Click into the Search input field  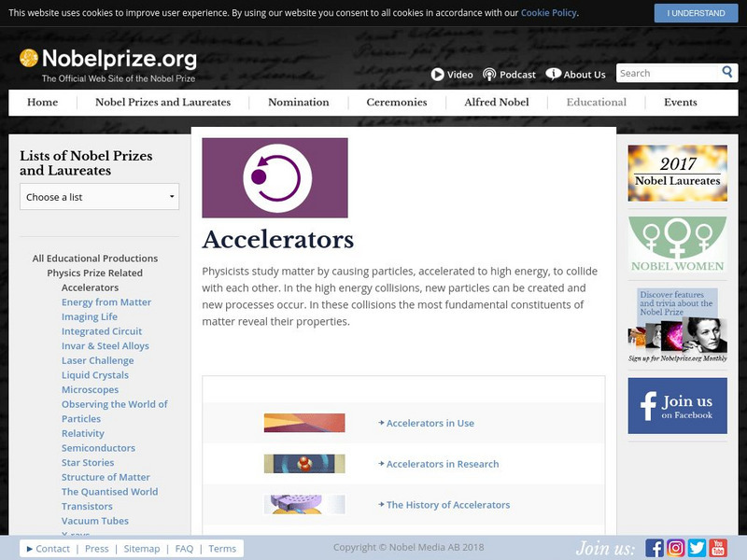(x=667, y=73)
